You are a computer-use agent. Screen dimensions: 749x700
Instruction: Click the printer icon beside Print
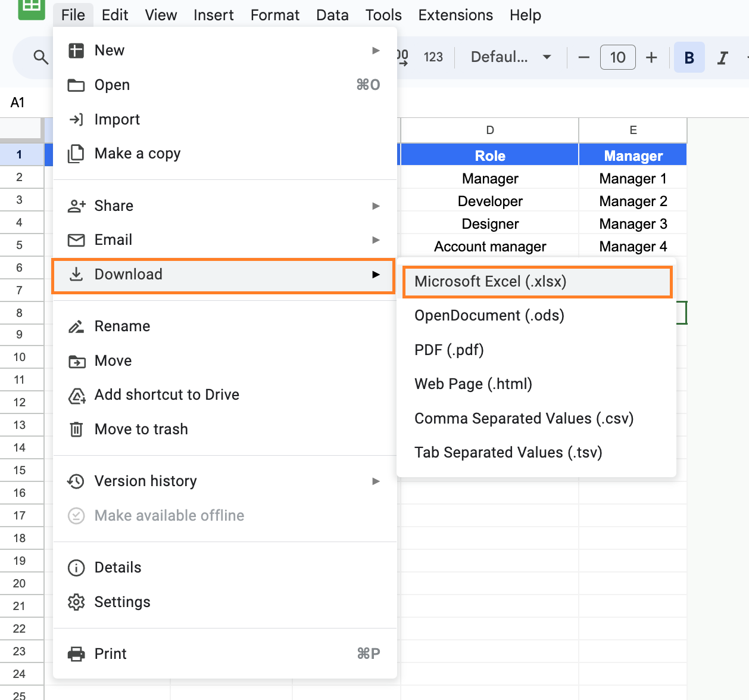tap(76, 654)
